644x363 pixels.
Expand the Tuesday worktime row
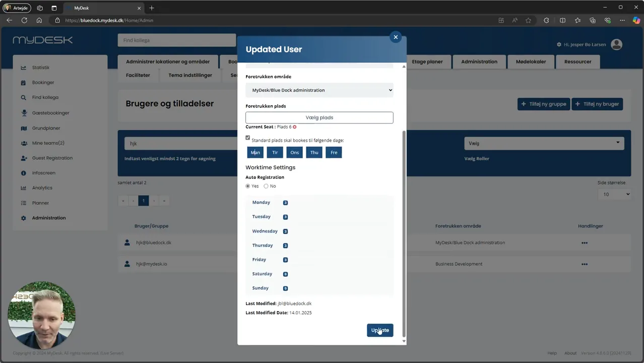[x=319, y=217]
